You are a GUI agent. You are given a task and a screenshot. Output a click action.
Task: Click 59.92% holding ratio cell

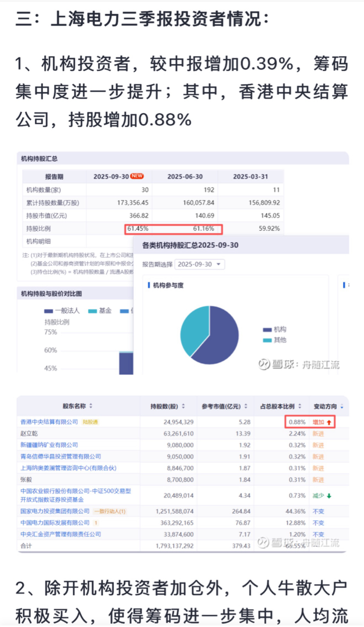click(269, 229)
